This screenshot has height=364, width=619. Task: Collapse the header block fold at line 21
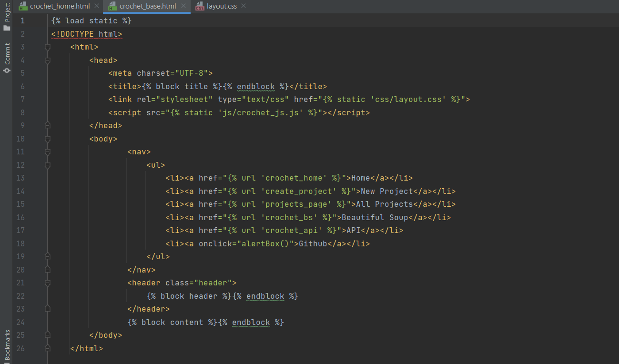[x=47, y=283]
